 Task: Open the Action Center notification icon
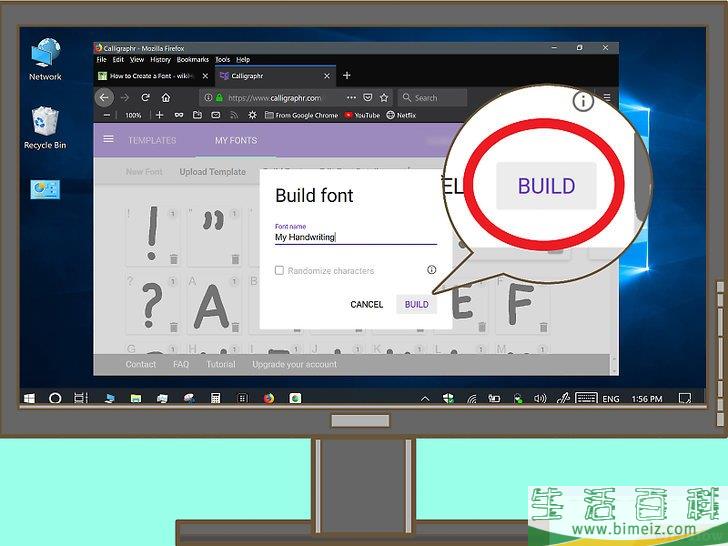tap(684, 398)
